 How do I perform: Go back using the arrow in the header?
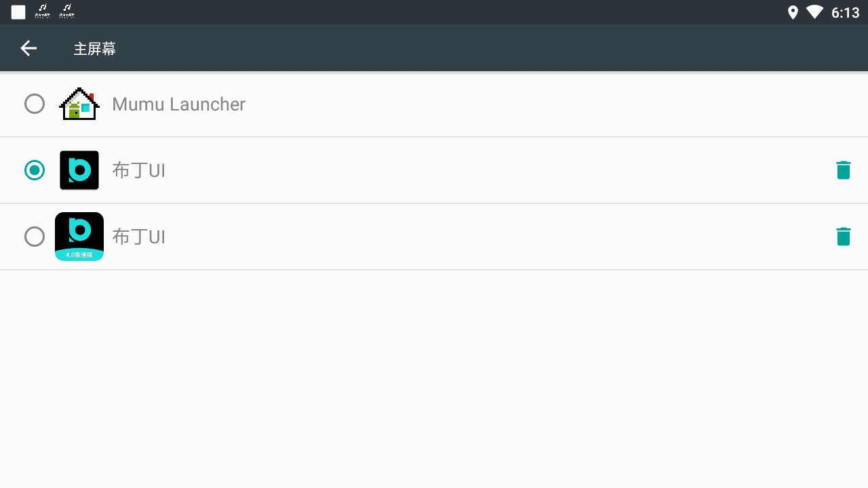(28, 48)
